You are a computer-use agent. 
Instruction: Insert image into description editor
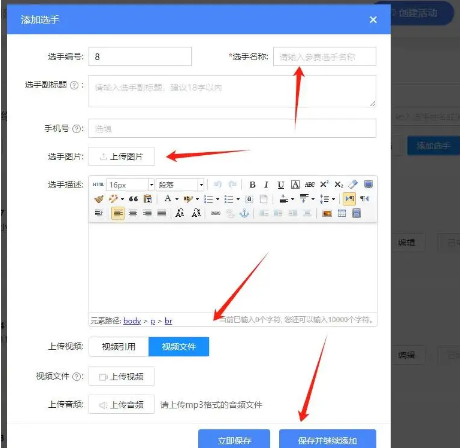tap(327, 213)
